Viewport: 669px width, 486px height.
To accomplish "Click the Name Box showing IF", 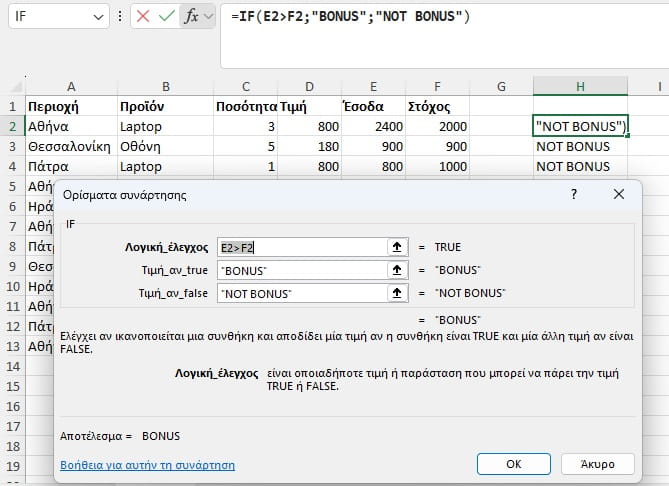I will click(49, 17).
